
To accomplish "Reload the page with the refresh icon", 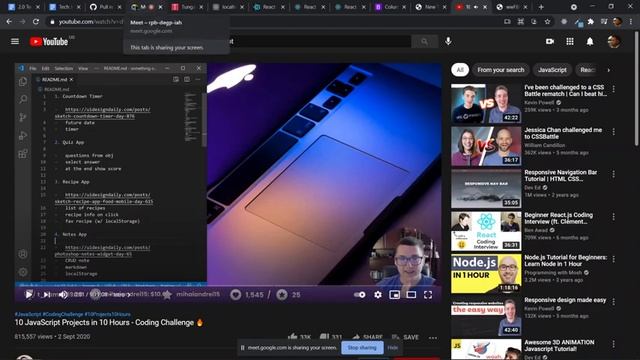I will tap(36, 22).
